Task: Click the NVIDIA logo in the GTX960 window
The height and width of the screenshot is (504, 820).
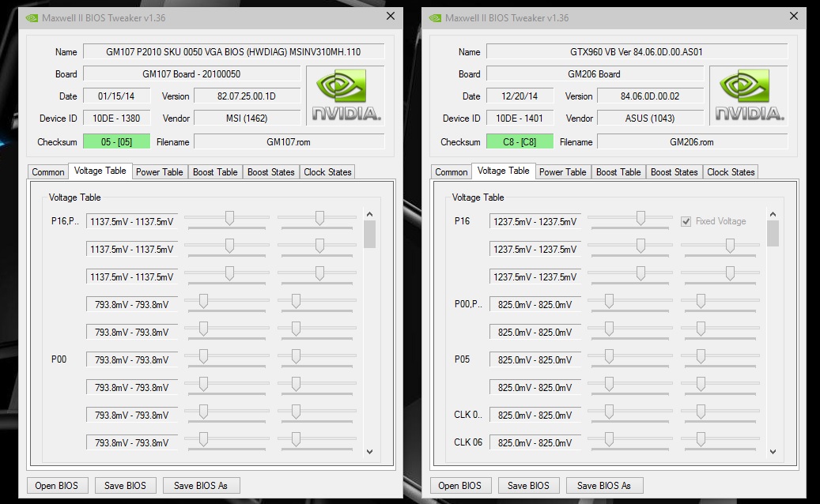Action: coord(748,96)
